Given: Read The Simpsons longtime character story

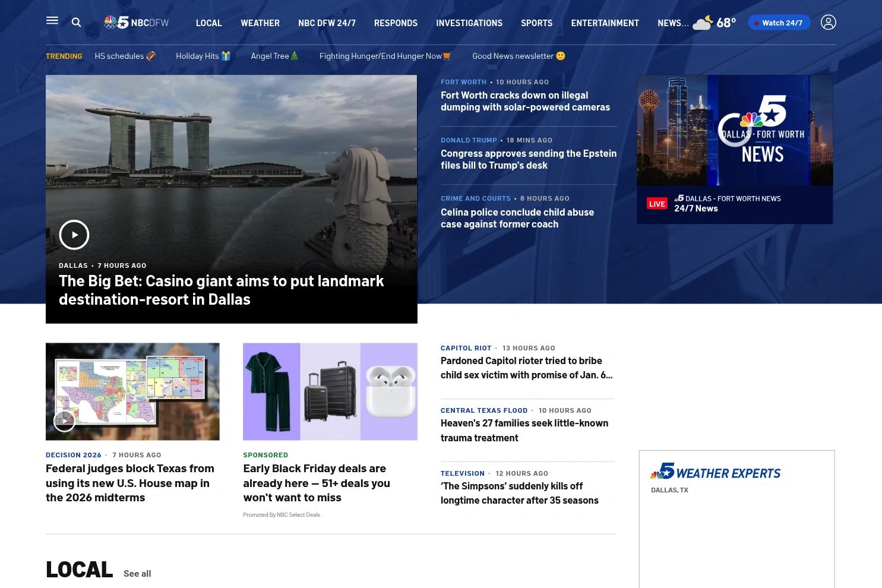Looking at the screenshot, I should tap(520, 493).
